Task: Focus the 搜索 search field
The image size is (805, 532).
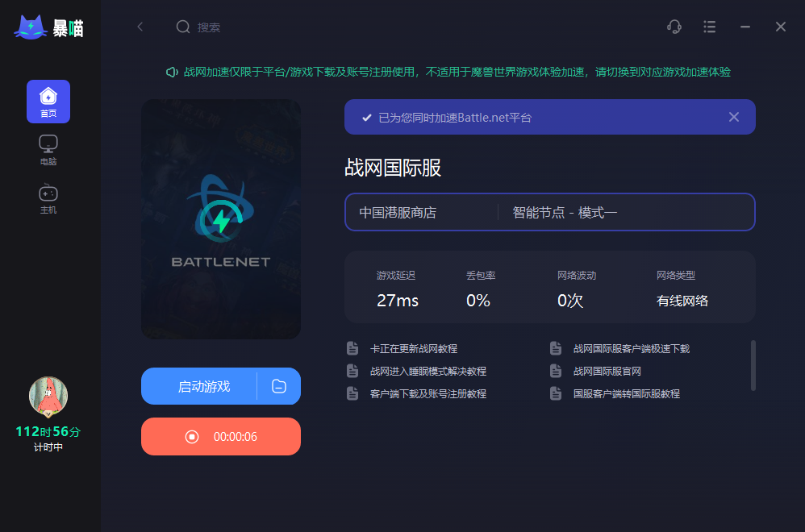Action: click(x=209, y=27)
